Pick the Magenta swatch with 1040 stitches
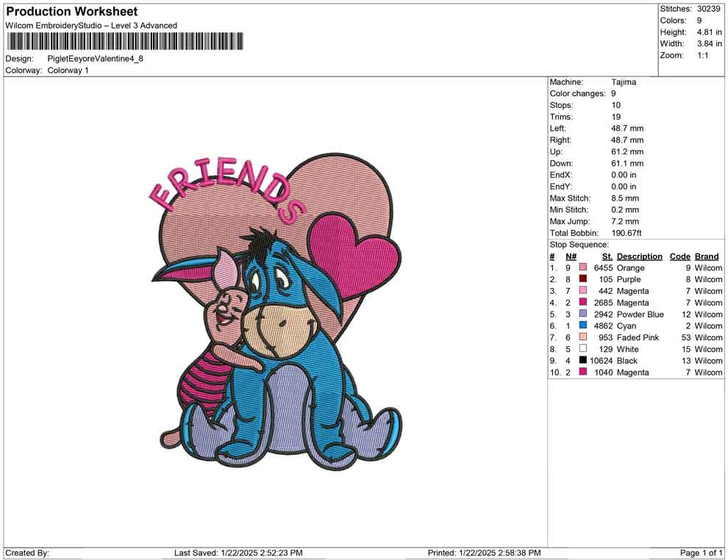Image resolution: width=728 pixels, height=560 pixels. point(582,372)
